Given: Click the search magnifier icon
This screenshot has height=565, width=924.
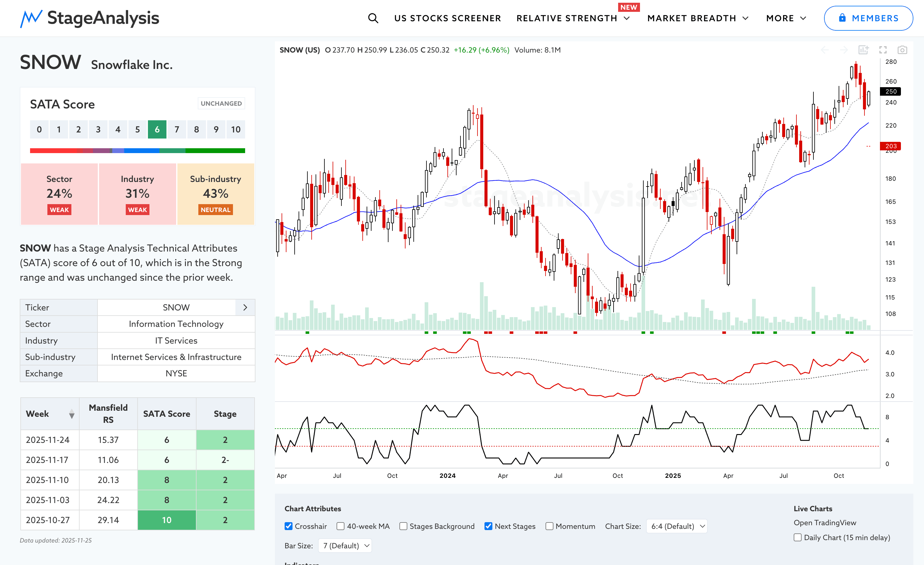Looking at the screenshot, I should (373, 18).
